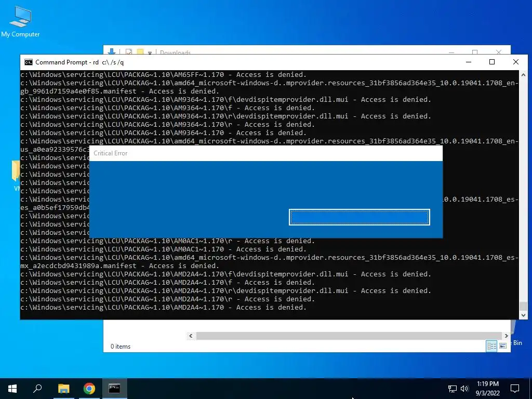Switch Downloads window to large icons view
The width and height of the screenshot is (532, 399).
tap(503, 345)
